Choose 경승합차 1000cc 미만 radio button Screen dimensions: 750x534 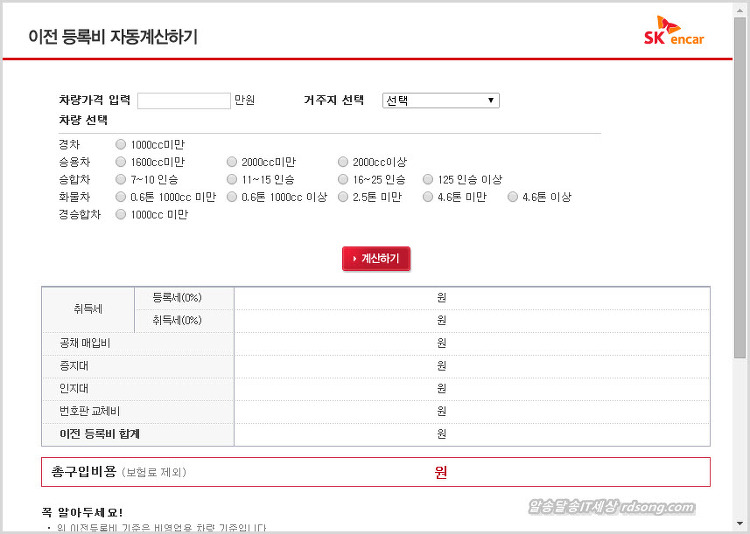[x=121, y=215]
